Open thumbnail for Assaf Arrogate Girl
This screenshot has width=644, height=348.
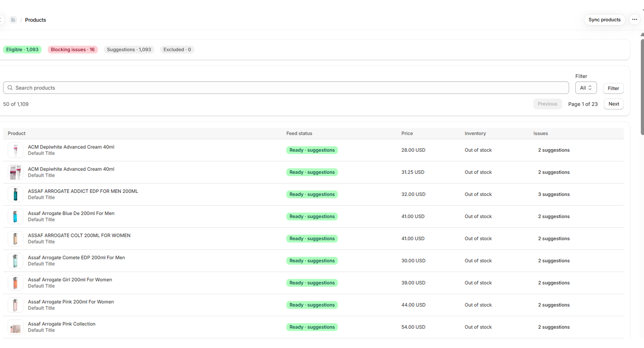coord(15,283)
